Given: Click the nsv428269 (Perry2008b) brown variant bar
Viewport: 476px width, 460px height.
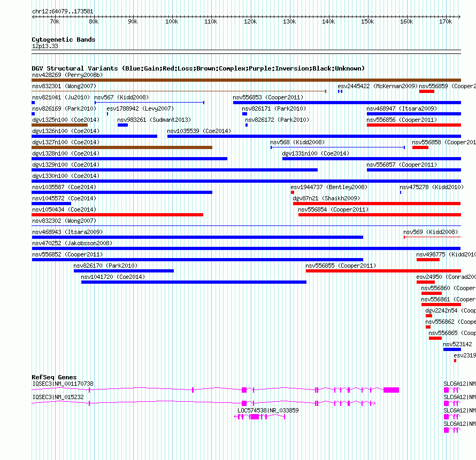Looking at the screenshot, I should (246, 80).
